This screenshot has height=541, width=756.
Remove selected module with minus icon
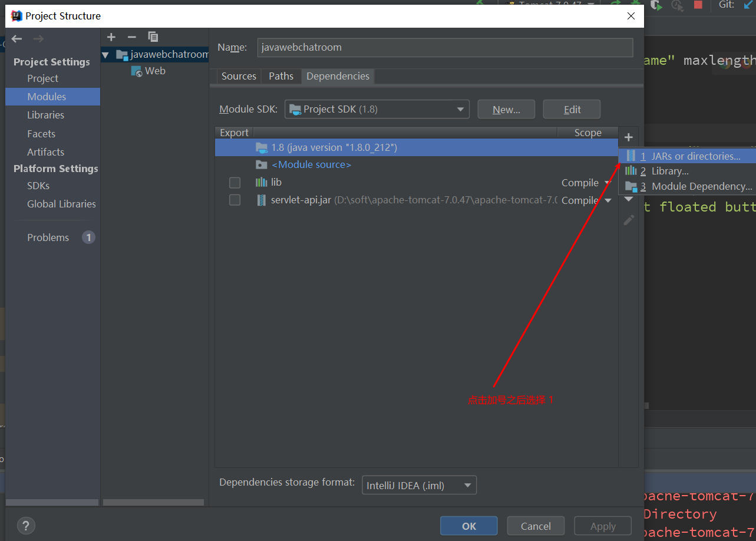point(132,37)
